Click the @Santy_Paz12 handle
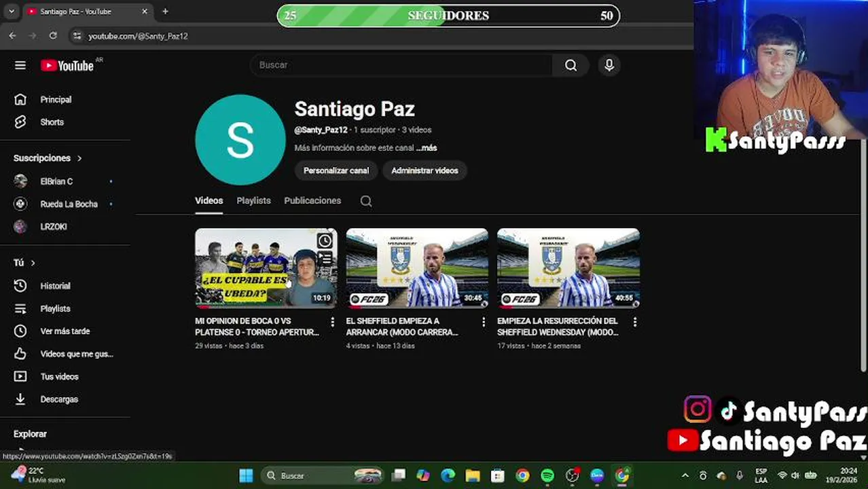Viewport: 868px width, 489px height. (x=321, y=130)
